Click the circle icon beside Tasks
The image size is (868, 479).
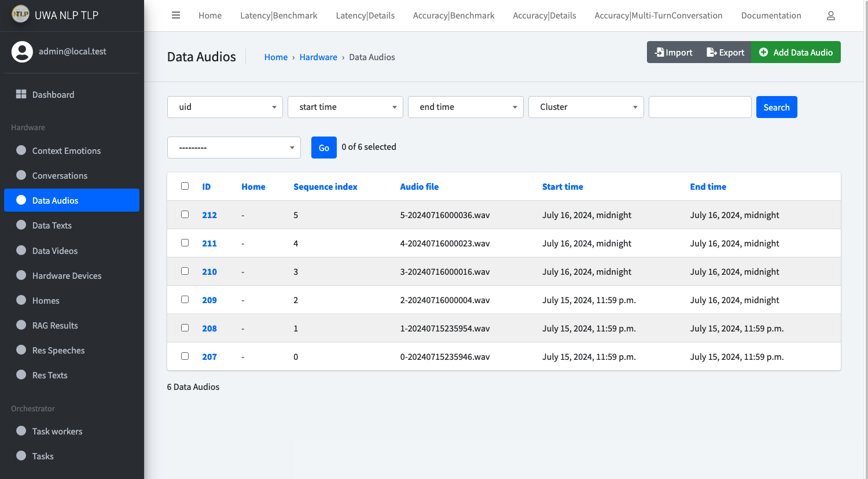click(x=21, y=456)
